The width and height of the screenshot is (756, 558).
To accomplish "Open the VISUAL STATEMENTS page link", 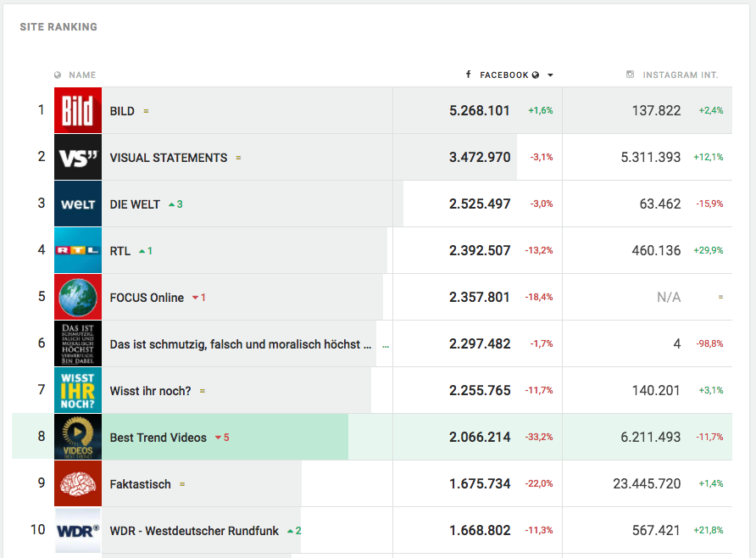I will point(169,158).
